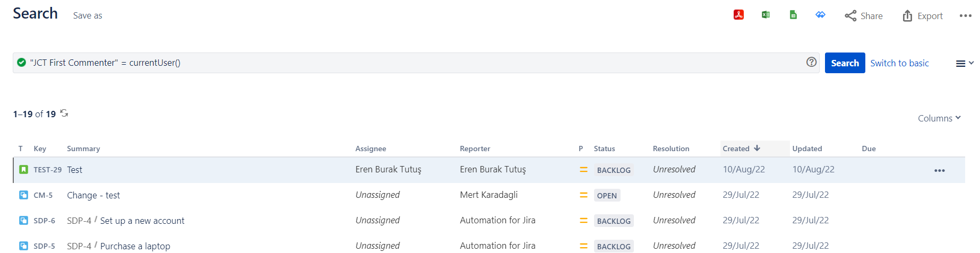Toggle Created column sort direction

pos(742,149)
